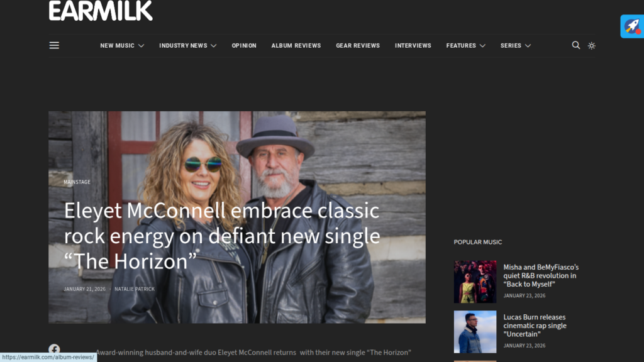Viewport: 644px width, 362px height.
Task: Go to Gear Reviews page
Action: tap(358, 45)
